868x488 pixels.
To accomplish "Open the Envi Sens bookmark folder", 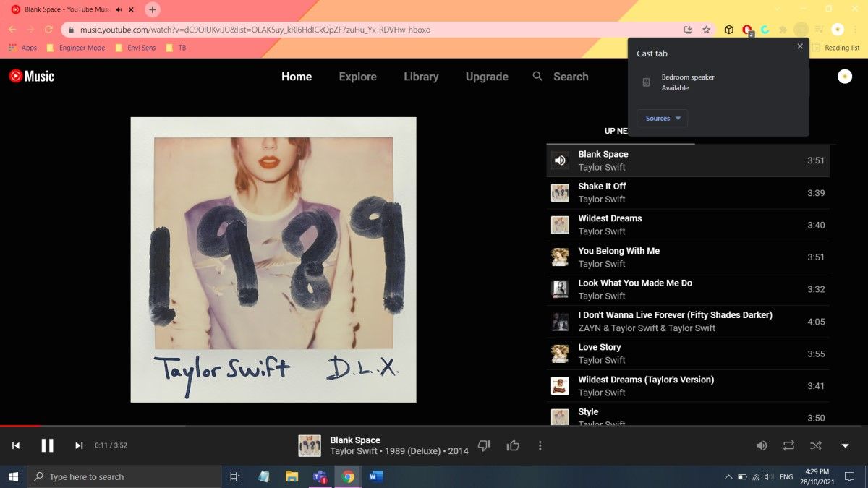I will 135,48.
